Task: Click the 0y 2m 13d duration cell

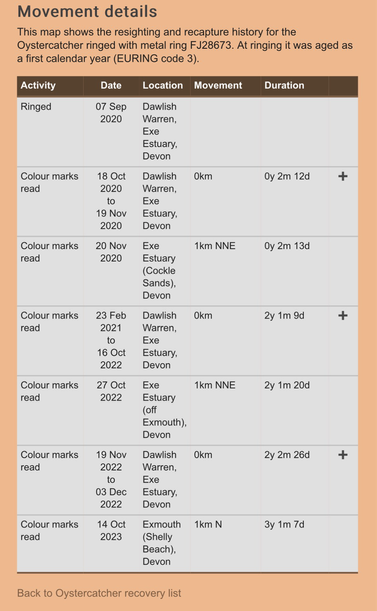Action: (287, 246)
